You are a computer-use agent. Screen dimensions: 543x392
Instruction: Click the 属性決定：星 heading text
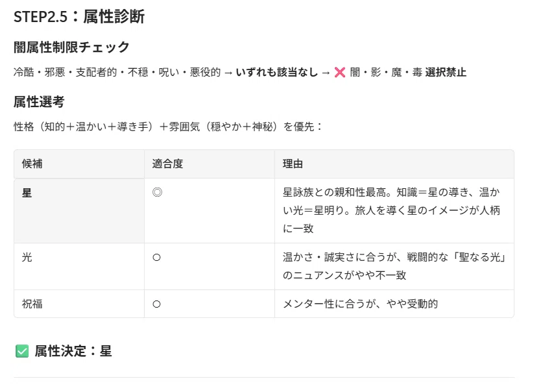[73, 351]
